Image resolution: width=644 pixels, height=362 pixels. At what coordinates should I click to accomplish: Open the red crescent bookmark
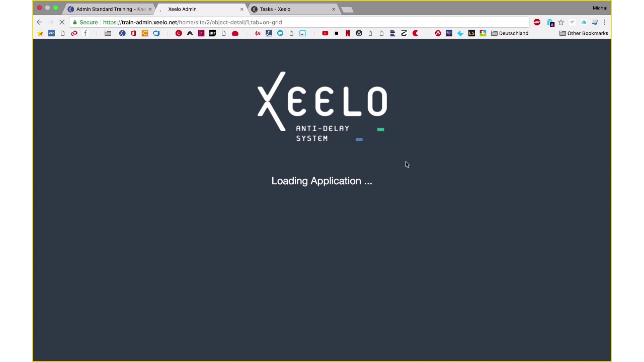415,33
